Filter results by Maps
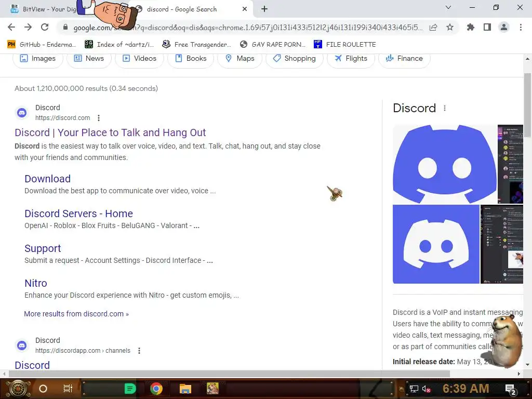Image resolution: width=532 pixels, height=399 pixels. (x=240, y=58)
